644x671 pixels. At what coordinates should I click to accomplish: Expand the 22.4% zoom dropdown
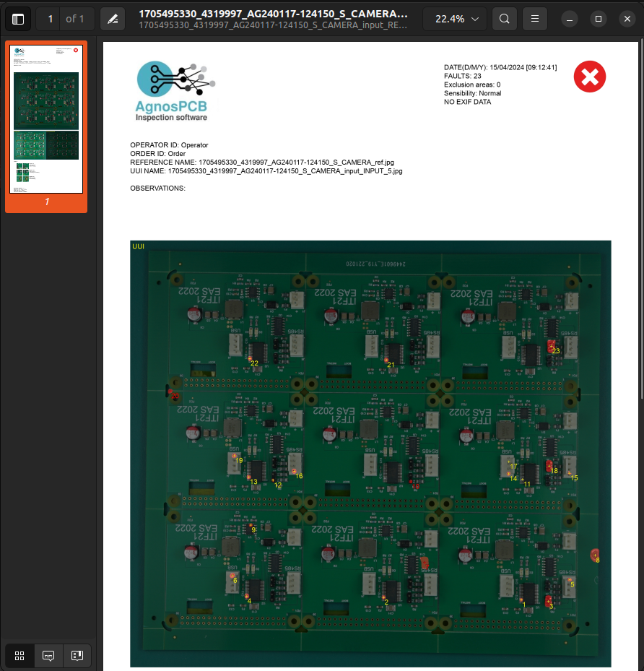[456, 19]
